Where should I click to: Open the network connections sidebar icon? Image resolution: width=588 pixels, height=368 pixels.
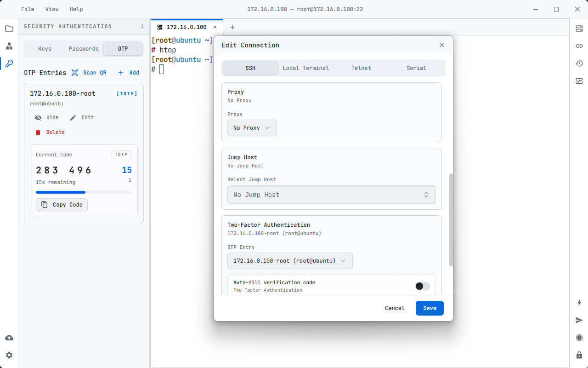pos(9,46)
